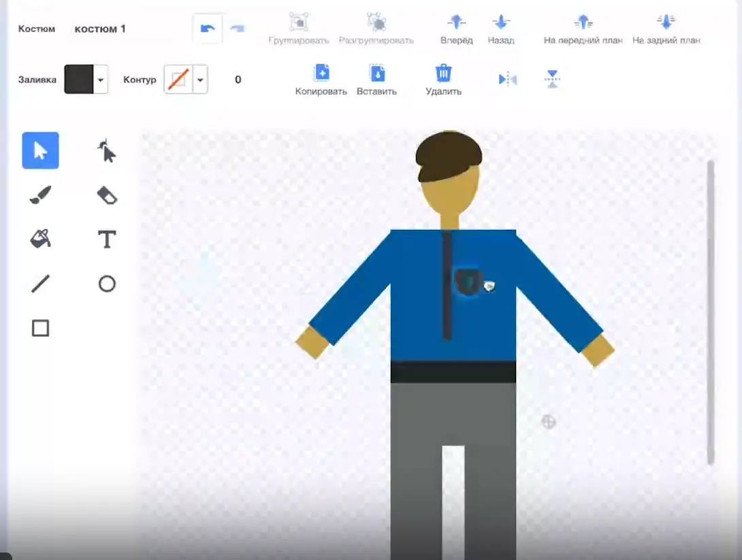Screen dimensions: 742x560
Task: Click the Redo arrow button
Action: click(237, 29)
